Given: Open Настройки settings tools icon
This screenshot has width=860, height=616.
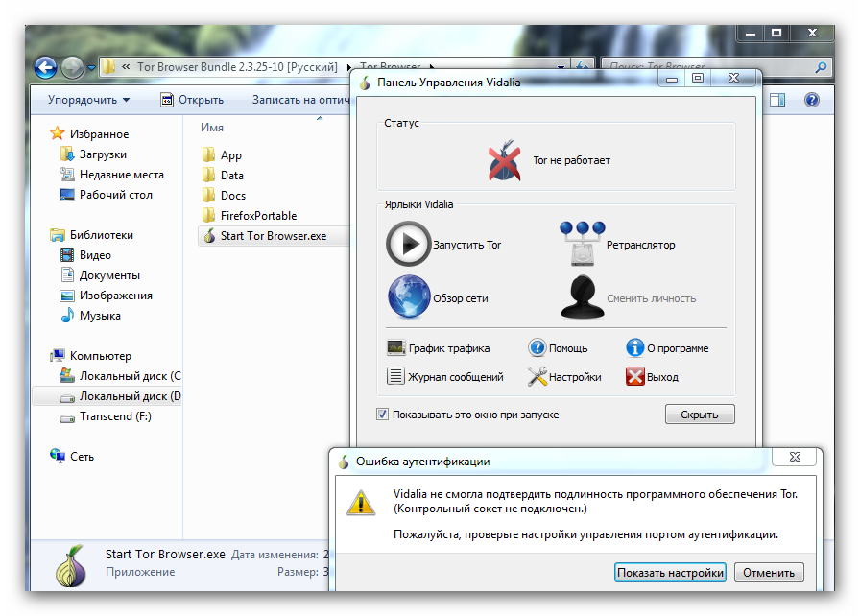Looking at the screenshot, I should coord(537,377).
